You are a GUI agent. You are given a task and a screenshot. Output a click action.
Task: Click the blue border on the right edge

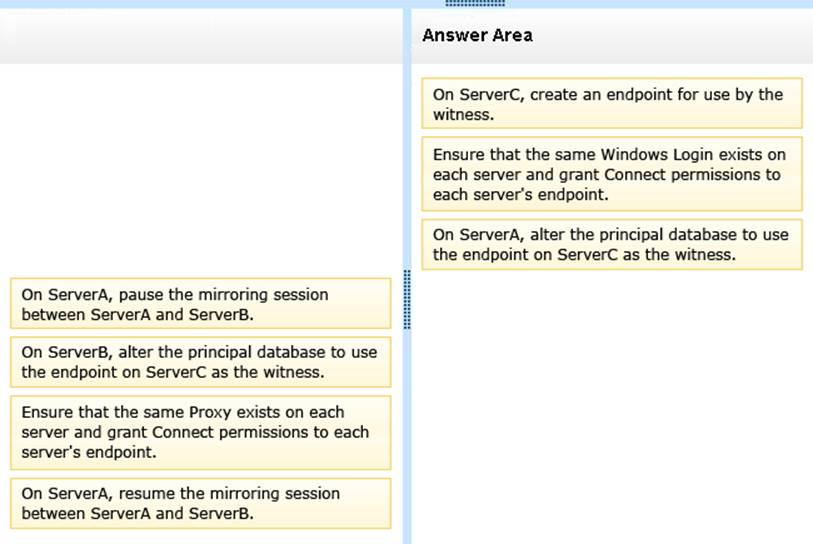[x=809, y=300]
